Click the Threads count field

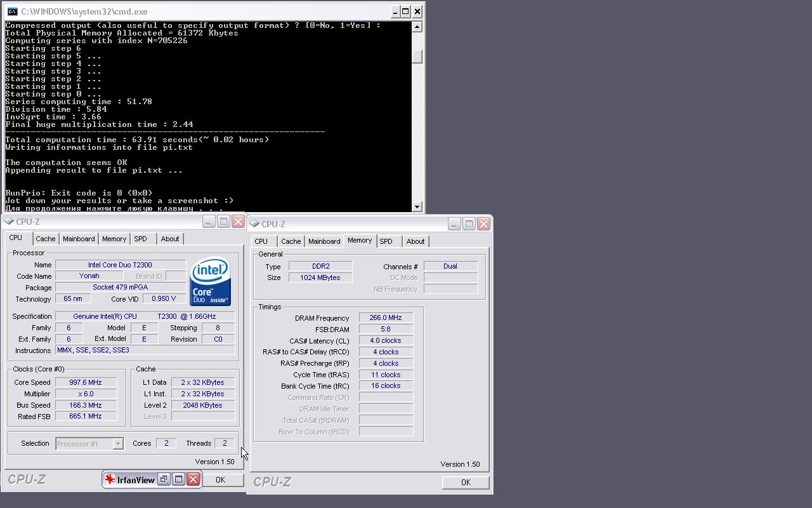225,443
